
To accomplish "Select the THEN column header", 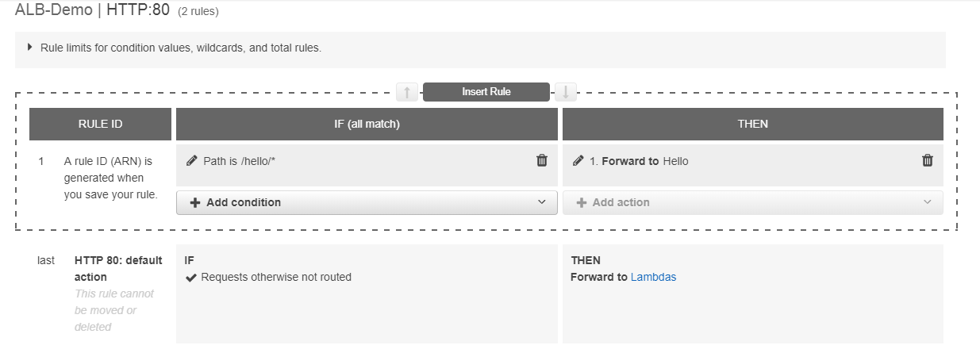I will click(x=752, y=124).
